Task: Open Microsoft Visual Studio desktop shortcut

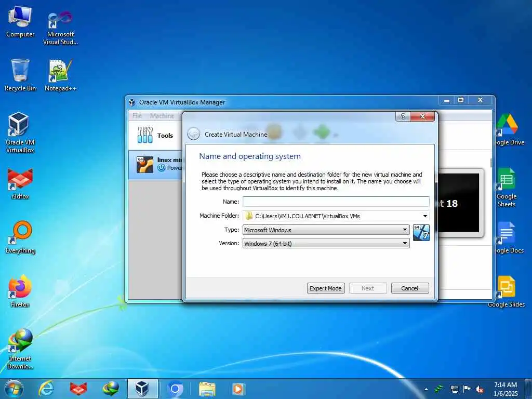Action: (x=60, y=27)
